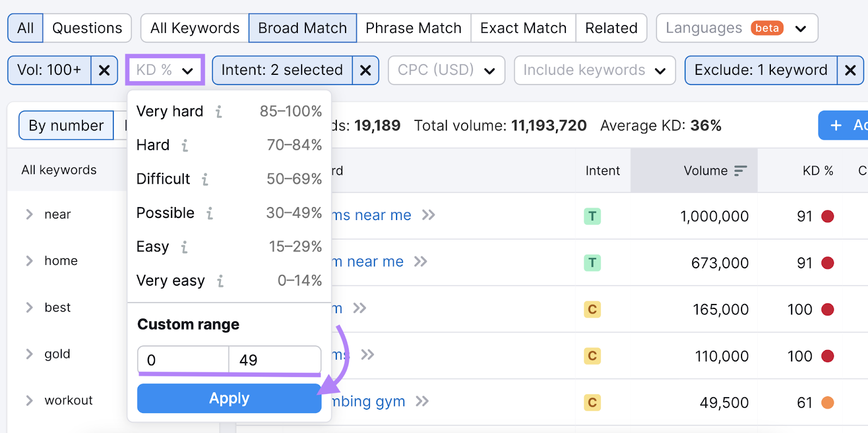Viewport: 868px width, 433px height.
Task: Clear the Intent filter with X icon
Action: (x=366, y=70)
